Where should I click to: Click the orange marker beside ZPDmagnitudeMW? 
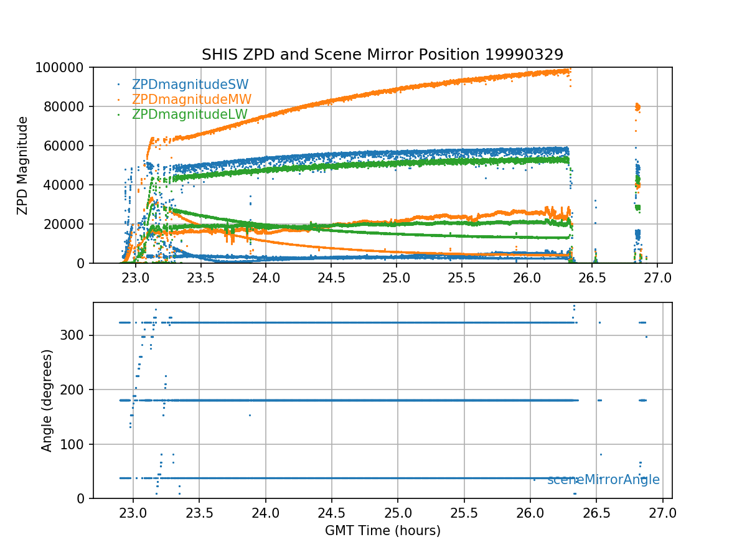click(119, 100)
